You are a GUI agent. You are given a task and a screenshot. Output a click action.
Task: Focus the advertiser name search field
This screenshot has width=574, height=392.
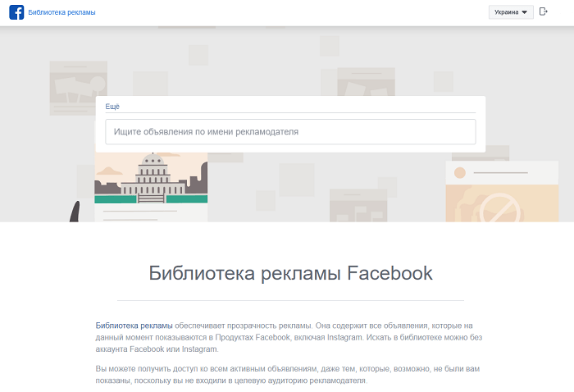pyautogui.click(x=290, y=131)
